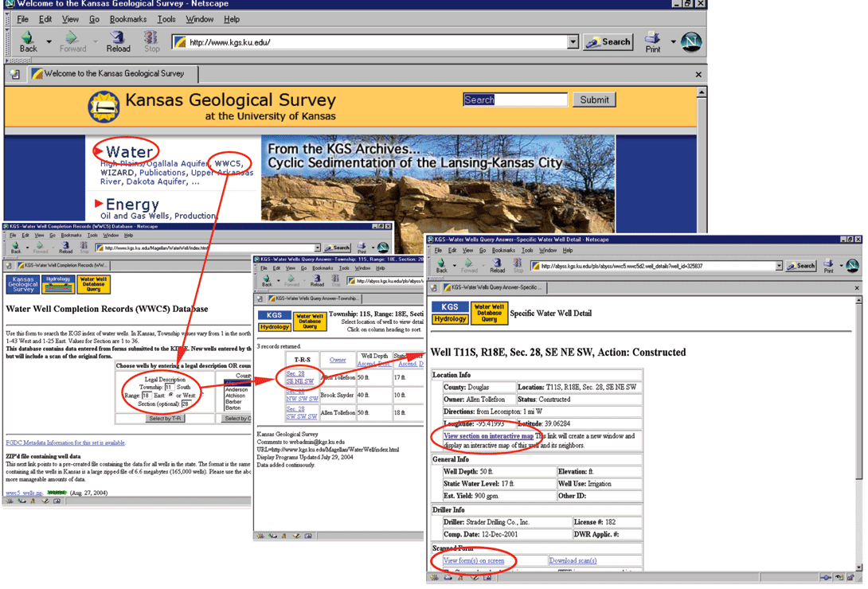Click Kansas Geological Survey badge in WWC5 window

coord(23,284)
